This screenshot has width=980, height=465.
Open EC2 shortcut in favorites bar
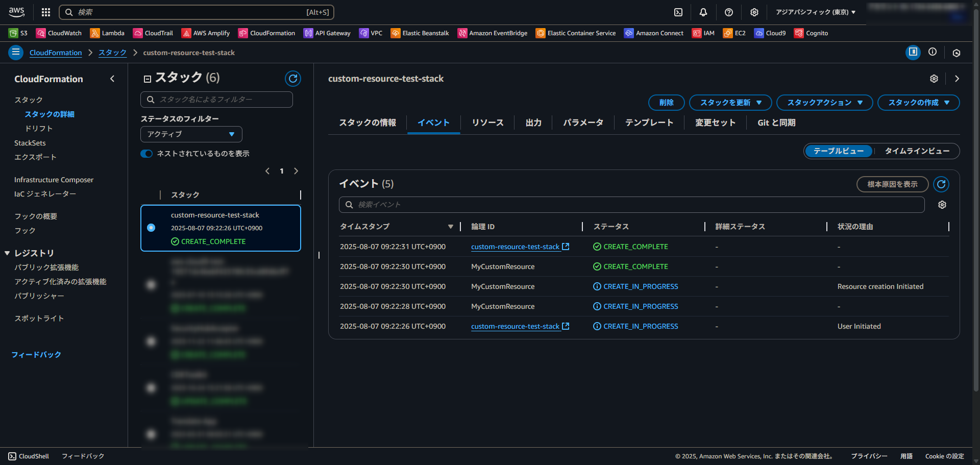(734, 33)
